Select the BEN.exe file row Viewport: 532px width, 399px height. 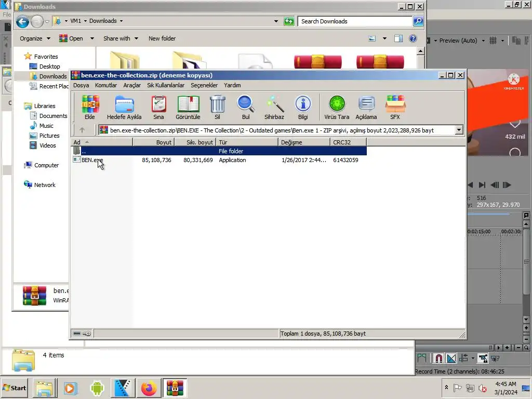219,160
